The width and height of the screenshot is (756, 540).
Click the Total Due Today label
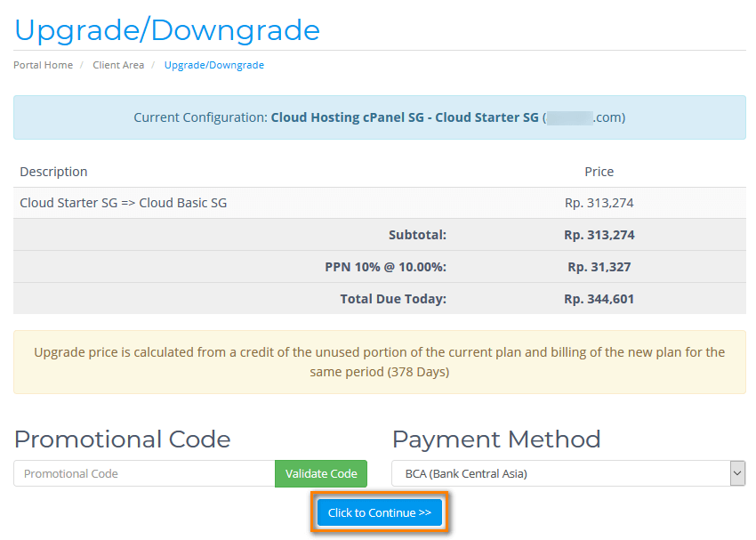tap(393, 299)
